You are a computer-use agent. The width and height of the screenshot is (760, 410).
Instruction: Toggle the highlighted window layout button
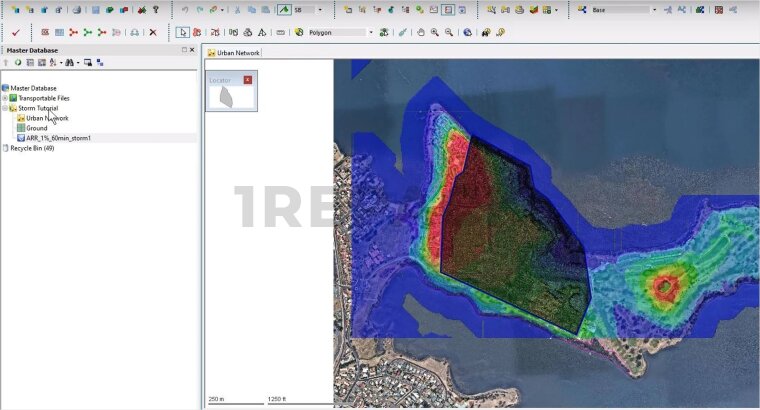(447, 10)
